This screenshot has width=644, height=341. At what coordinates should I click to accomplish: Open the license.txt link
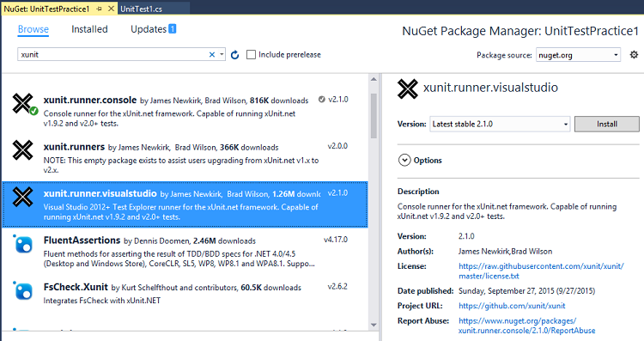tap(541, 271)
